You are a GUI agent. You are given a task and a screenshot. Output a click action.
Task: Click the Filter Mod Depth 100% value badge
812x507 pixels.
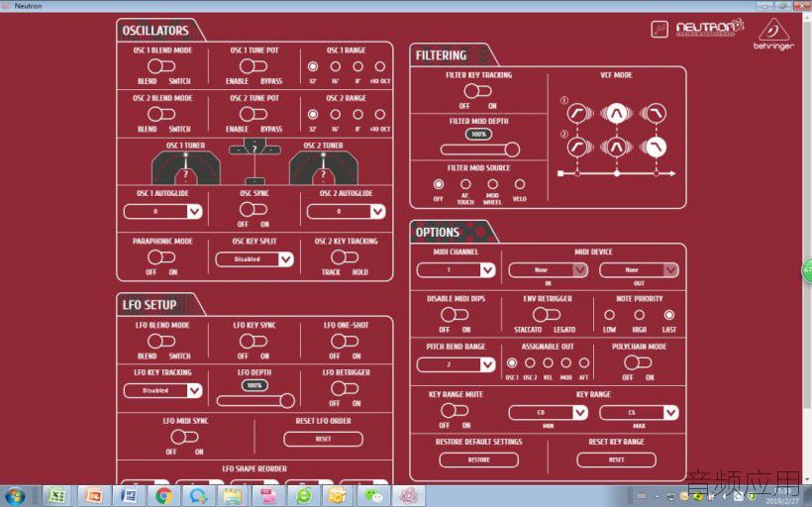point(478,134)
